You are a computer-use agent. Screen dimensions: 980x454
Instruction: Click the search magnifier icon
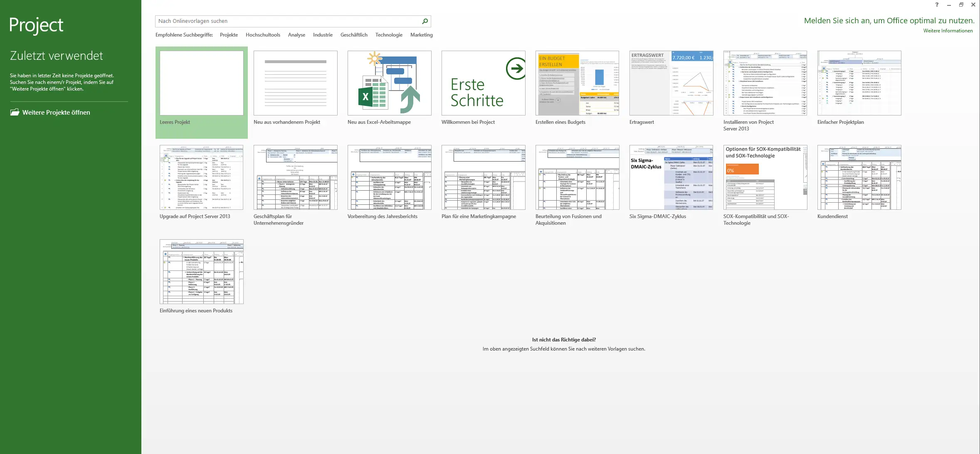pyautogui.click(x=425, y=21)
